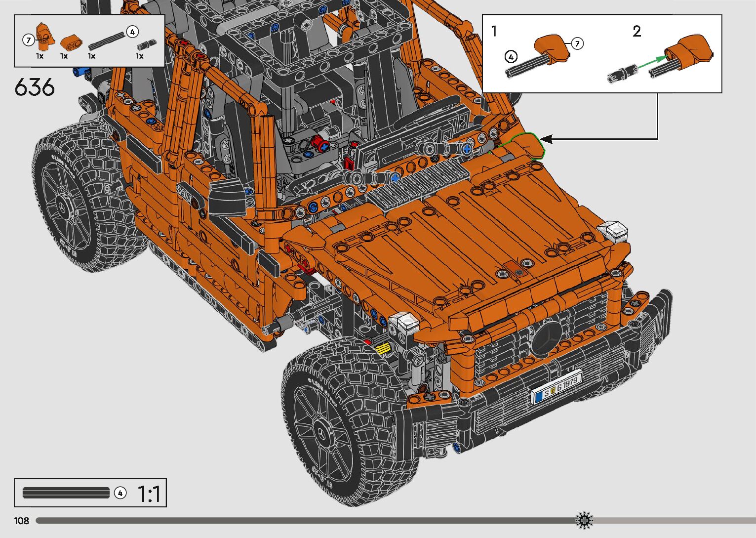
Task: Click the step number 636
Action: pyautogui.click(x=35, y=87)
